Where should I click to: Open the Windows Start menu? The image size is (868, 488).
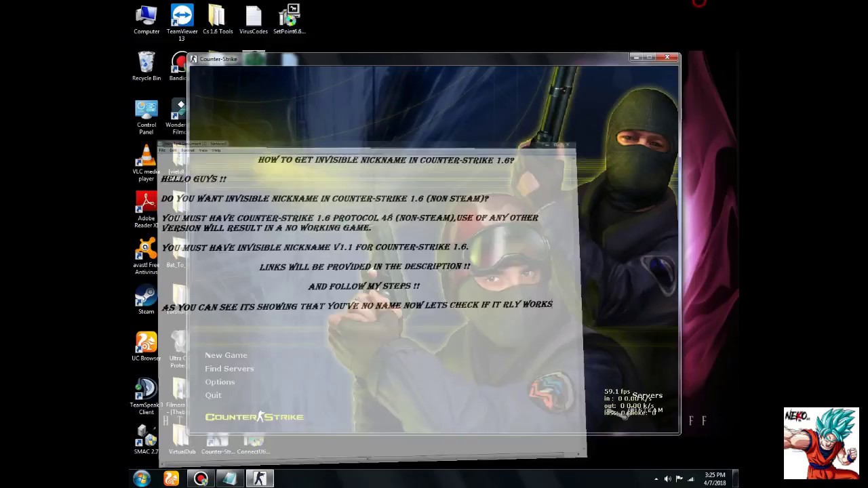(142, 479)
